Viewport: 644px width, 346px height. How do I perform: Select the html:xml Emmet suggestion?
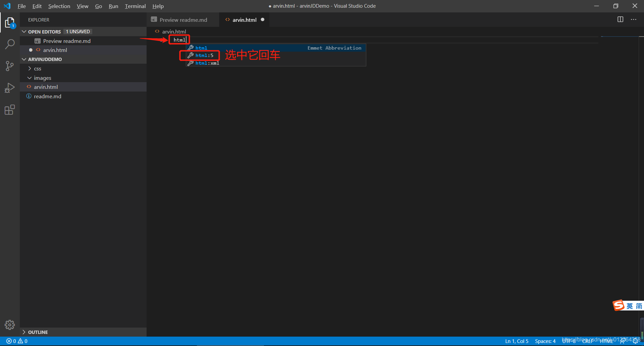(276, 63)
